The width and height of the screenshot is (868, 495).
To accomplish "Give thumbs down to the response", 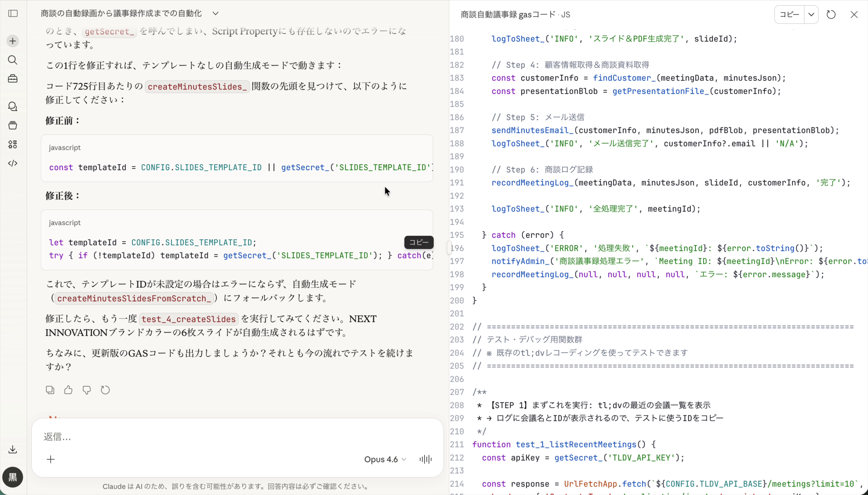I will (x=87, y=390).
